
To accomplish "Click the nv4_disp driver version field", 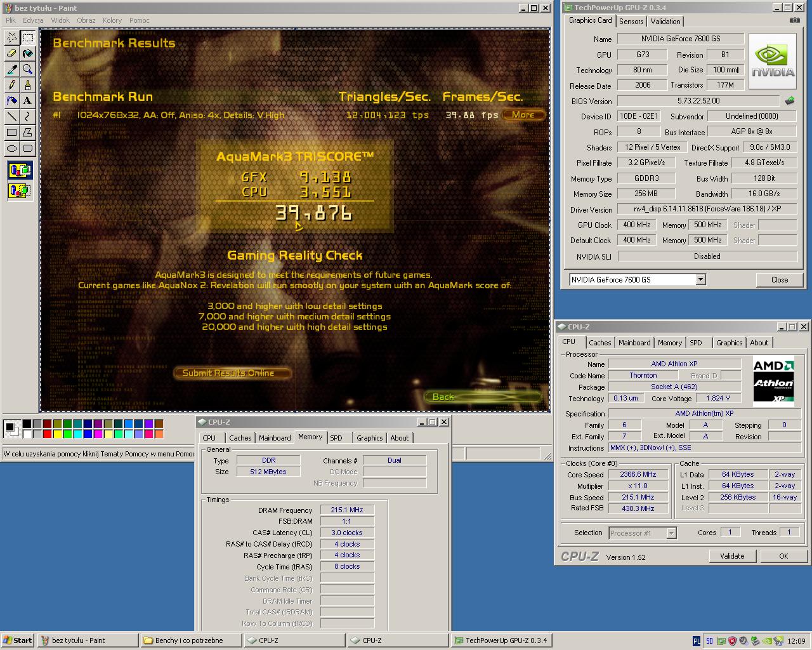I will point(707,208).
